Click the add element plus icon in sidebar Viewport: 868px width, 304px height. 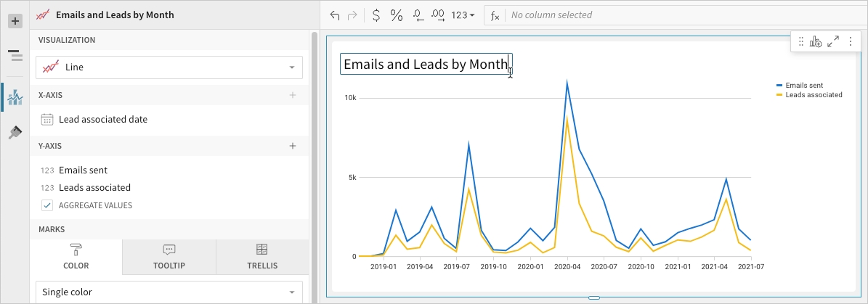15,21
